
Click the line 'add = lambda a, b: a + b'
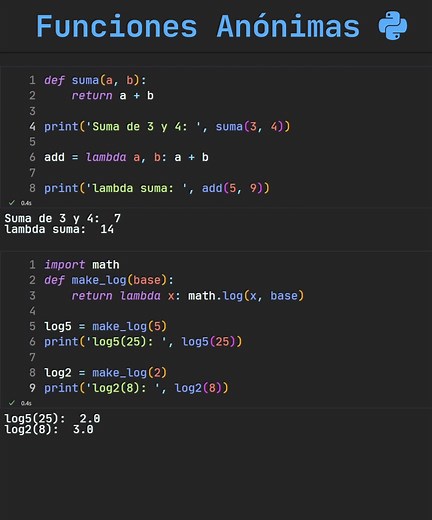pos(126,157)
